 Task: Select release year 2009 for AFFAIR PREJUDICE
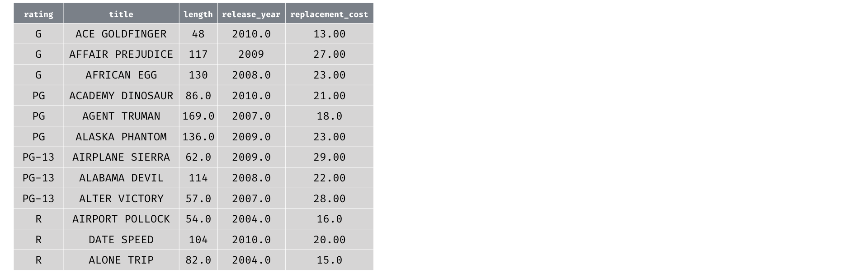[251, 54]
